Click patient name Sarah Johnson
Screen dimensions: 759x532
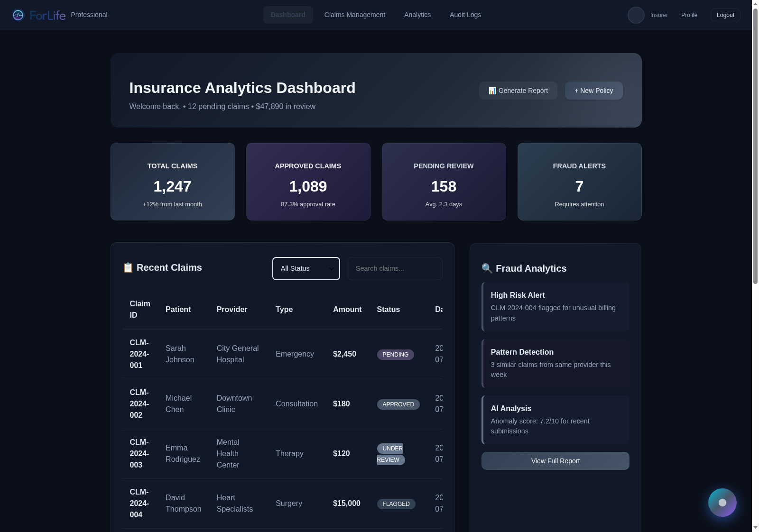[180, 354]
